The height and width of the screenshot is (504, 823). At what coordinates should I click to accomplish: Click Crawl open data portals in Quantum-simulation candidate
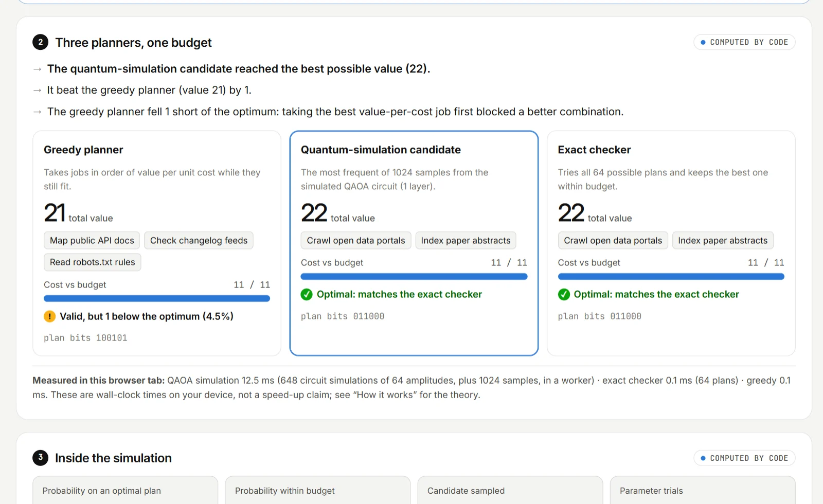pos(356,241)
